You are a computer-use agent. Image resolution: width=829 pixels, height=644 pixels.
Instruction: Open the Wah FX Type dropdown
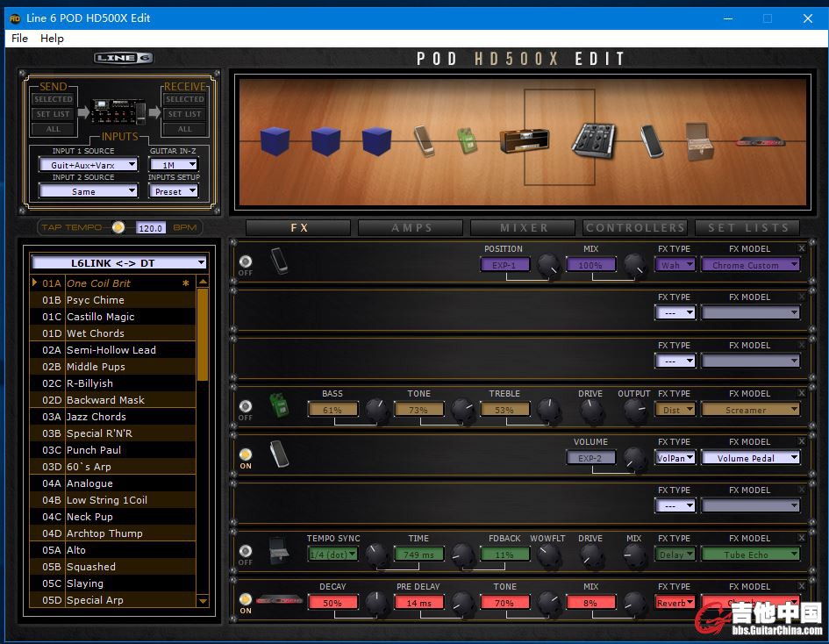click(x=675, y=265)
